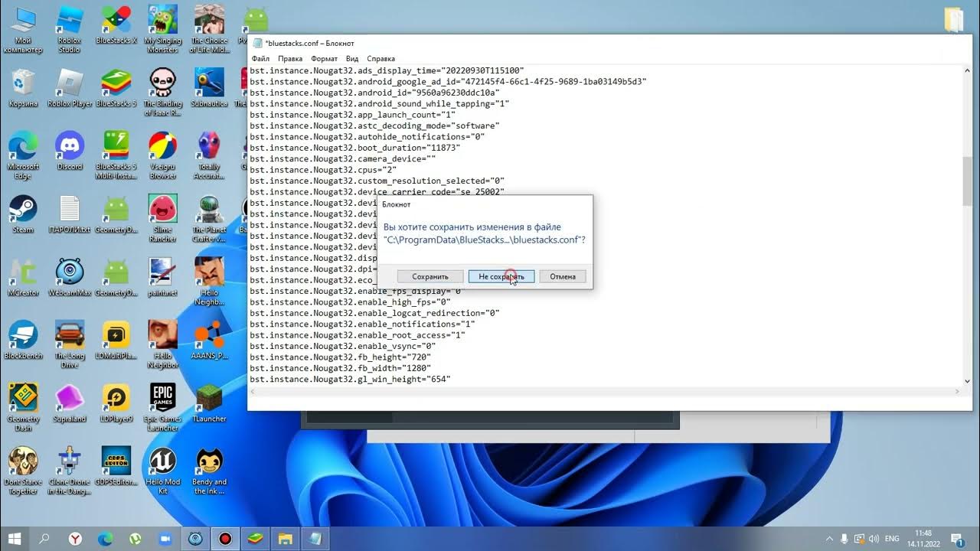
Task: Select the LDPlayer9 desktop icon
Action: point(116,403)
